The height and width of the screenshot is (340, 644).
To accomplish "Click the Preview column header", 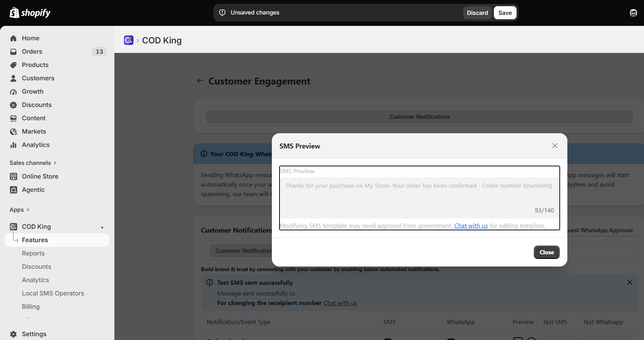I will pos(523,322).
